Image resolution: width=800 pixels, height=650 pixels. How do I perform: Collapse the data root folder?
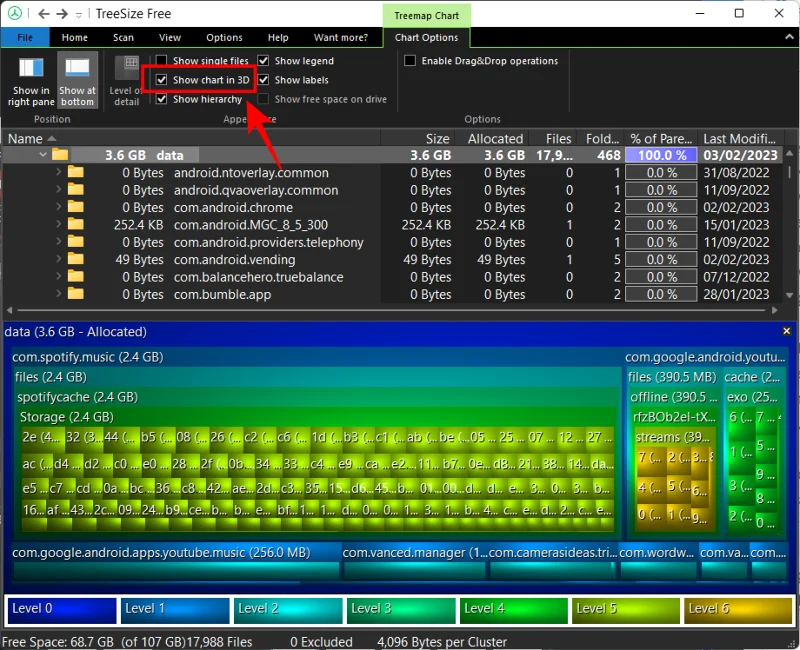pos(43,155)
